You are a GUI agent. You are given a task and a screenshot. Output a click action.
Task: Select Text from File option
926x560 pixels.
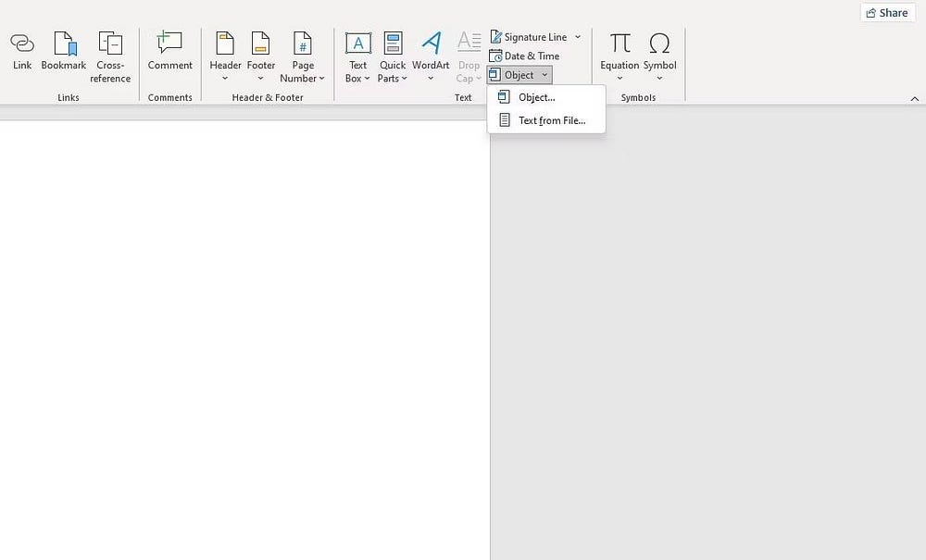(x=551, y=120)
